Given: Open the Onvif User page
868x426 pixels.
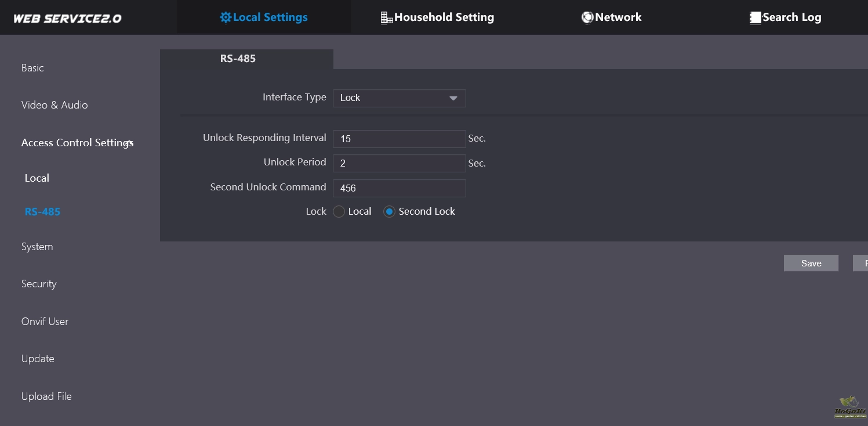Looking at the screenshot, I should (x=45, y=322).
